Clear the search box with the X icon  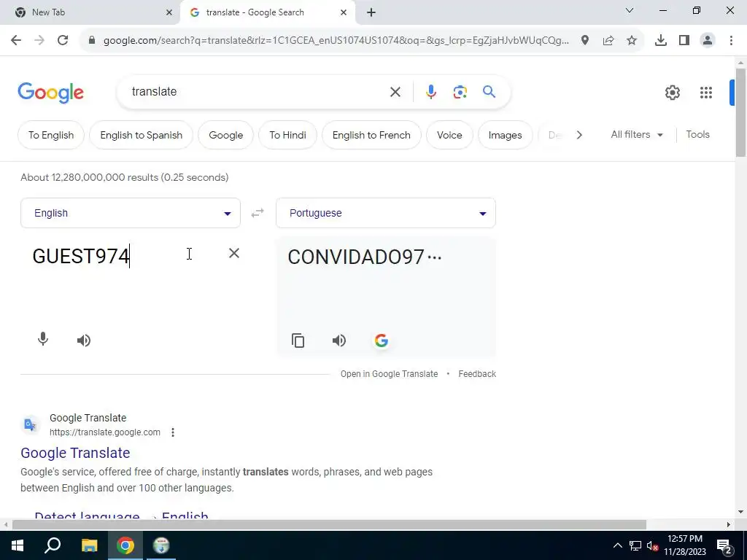pos(395,92)
